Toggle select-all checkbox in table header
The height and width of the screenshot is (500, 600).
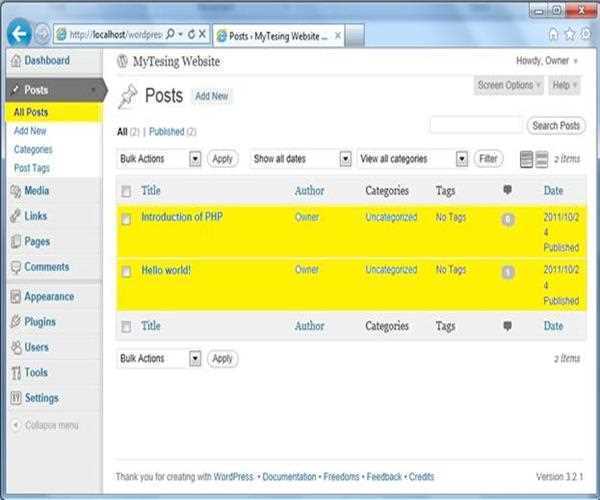click(x=126, y=191)
